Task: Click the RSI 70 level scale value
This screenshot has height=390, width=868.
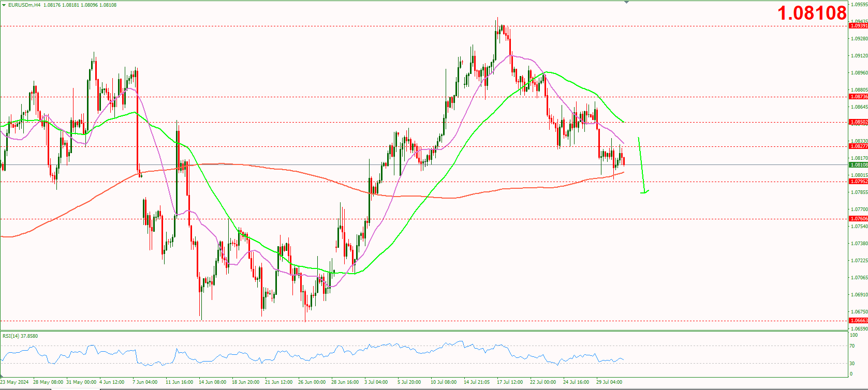Action: (852, 346)
